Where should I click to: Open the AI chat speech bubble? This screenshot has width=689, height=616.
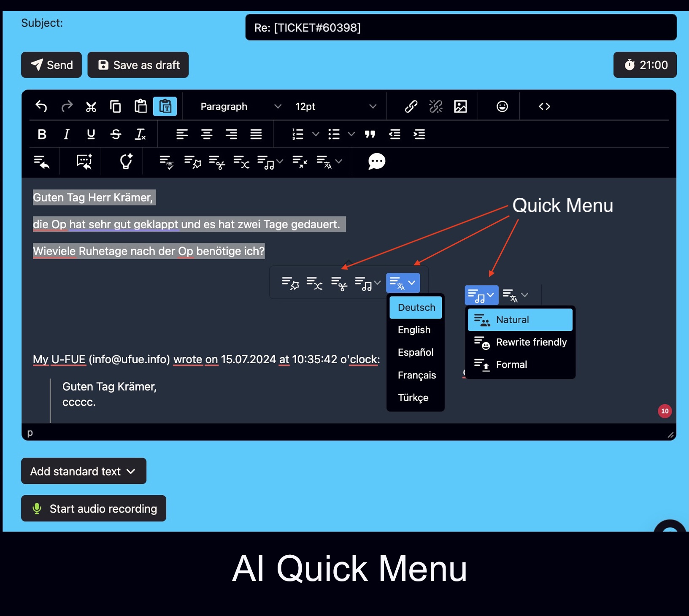coord(376,162)
